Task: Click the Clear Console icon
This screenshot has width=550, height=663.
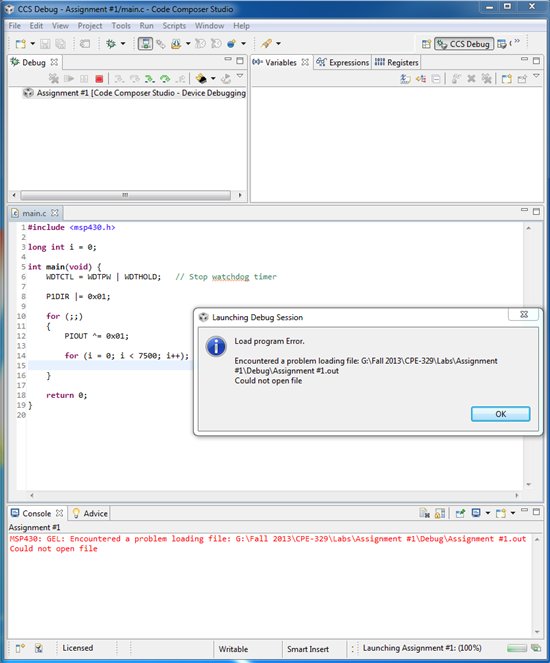Action: pyautogui.click(x=424, y=513)
